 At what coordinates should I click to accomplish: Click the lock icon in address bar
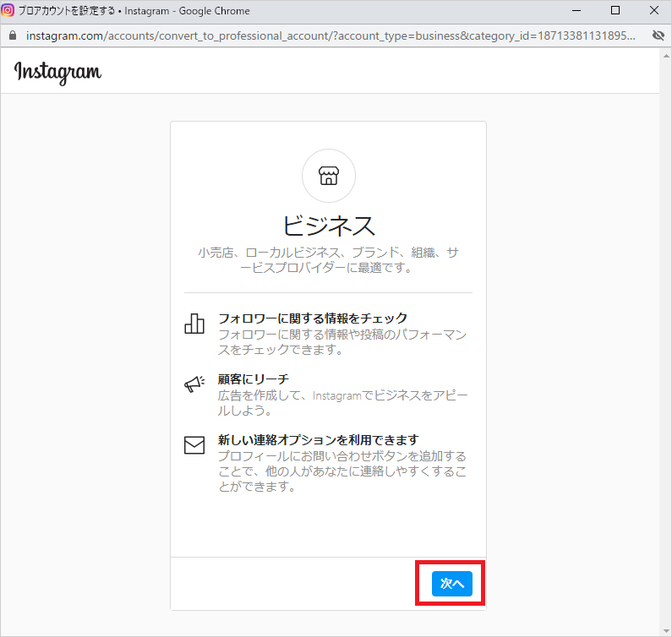tap(13, 35)
